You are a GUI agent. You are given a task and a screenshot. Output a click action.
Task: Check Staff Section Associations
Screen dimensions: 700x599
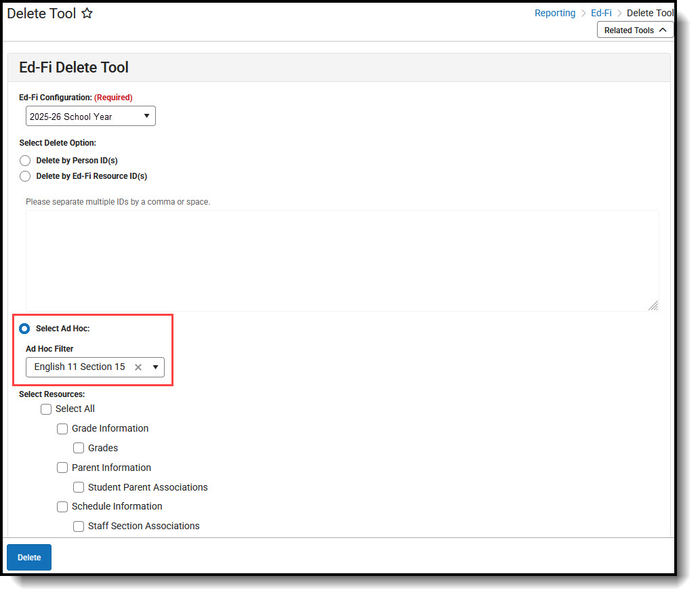(79, 526)
